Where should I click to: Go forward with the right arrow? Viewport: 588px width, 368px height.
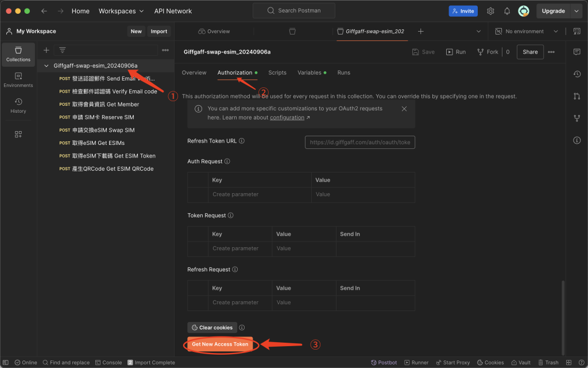(x=60, y=11)
